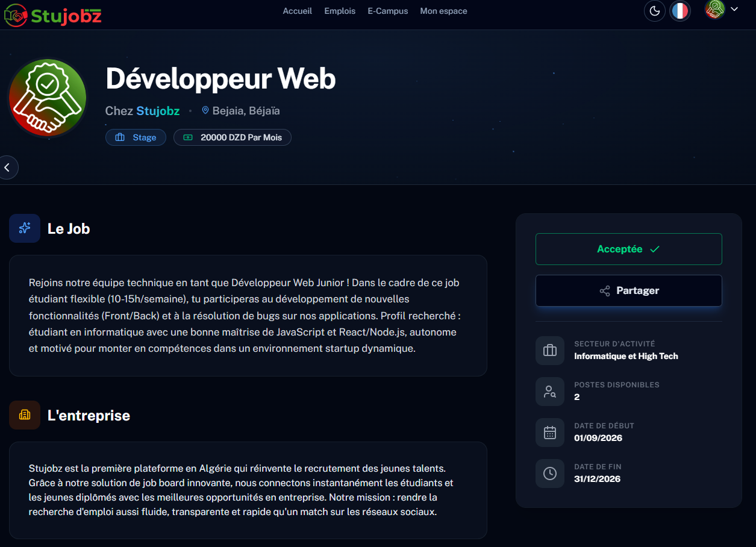Image resolution: width=756 pixels, height=547 pixels.
Task: Click the 20000 DZD Par Mois salary badge
Action: click(233, 137)
